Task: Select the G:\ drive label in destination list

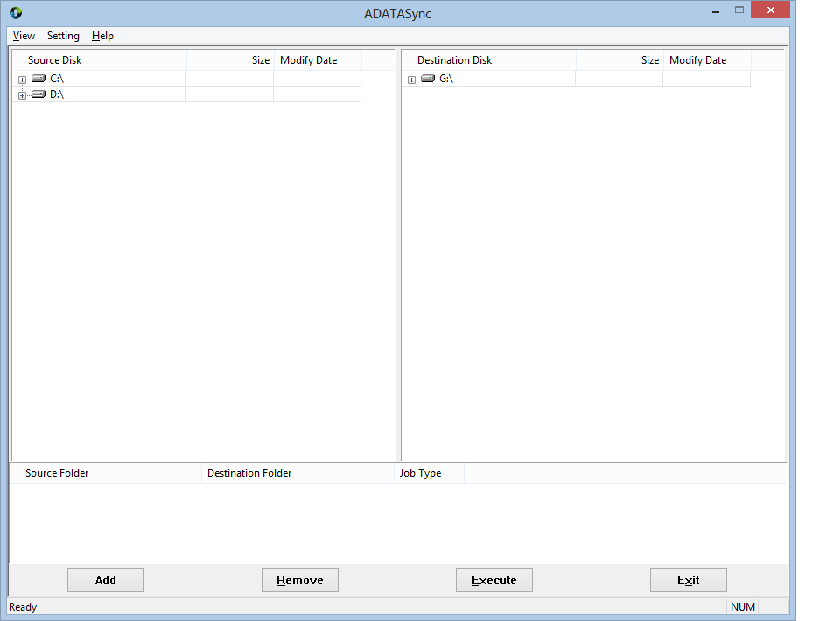Action: point(446,79)
